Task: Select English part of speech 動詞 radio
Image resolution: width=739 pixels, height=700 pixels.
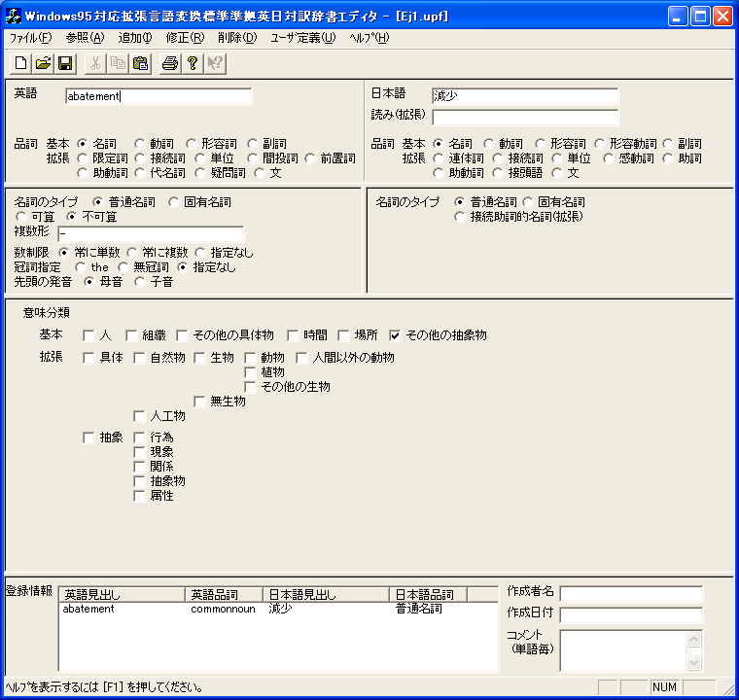Action: tap(139, 143)
